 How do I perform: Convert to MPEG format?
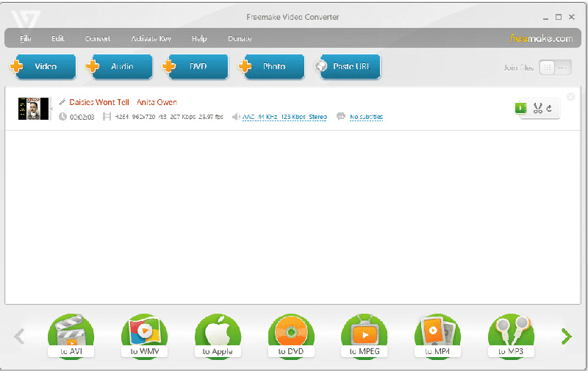tap(365, 336)
